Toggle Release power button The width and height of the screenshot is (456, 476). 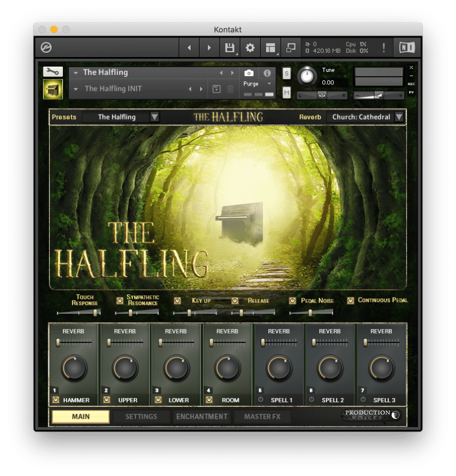235,301
